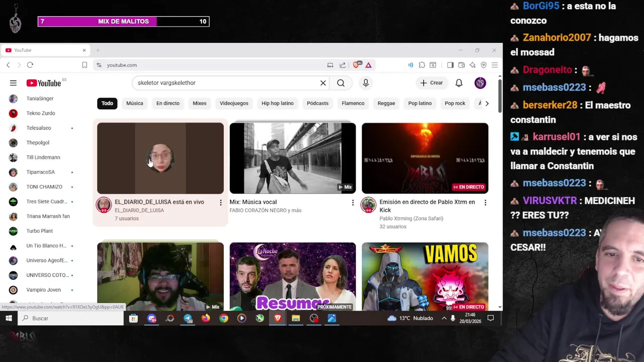The height and width of the screenshot is (362, 644).
Task: Open Telegram from the taskbar
Action: 188,318
